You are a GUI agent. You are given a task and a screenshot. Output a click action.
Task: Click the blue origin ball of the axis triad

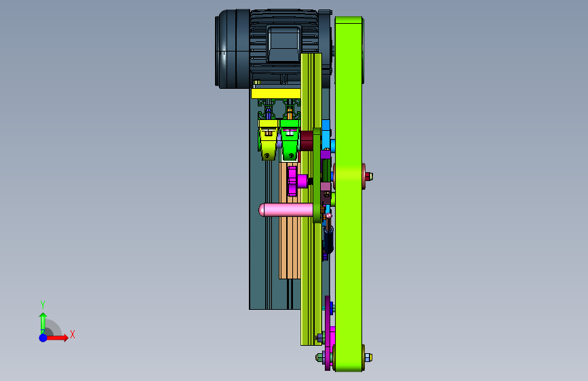(x=43, y=338)
